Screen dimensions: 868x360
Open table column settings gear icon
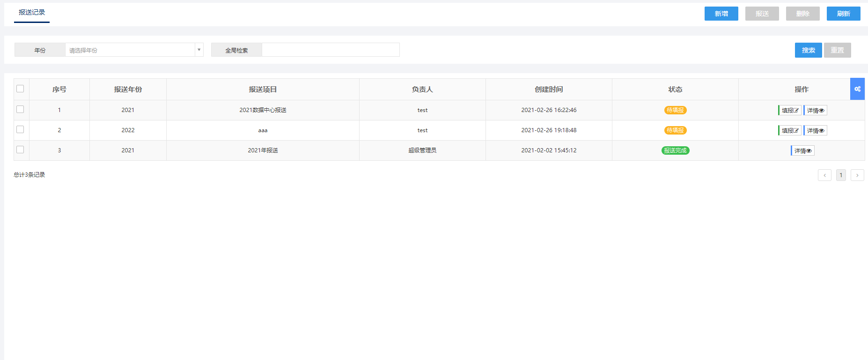click(857, 89)
